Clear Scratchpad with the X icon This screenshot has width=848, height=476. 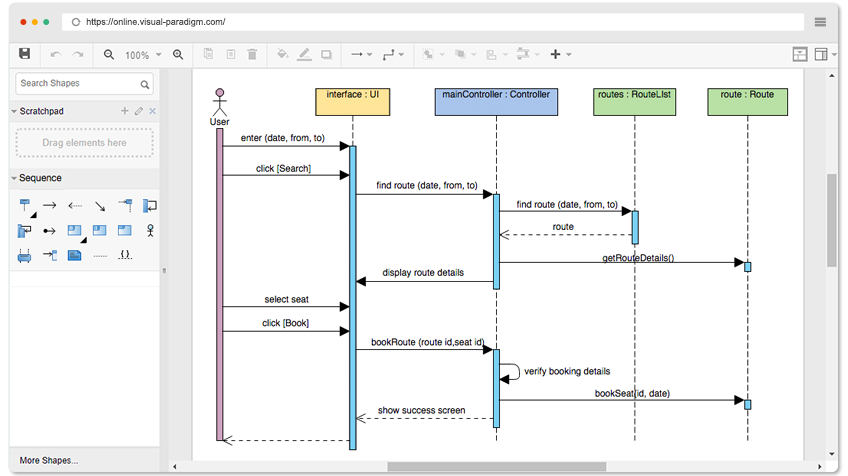153,111
